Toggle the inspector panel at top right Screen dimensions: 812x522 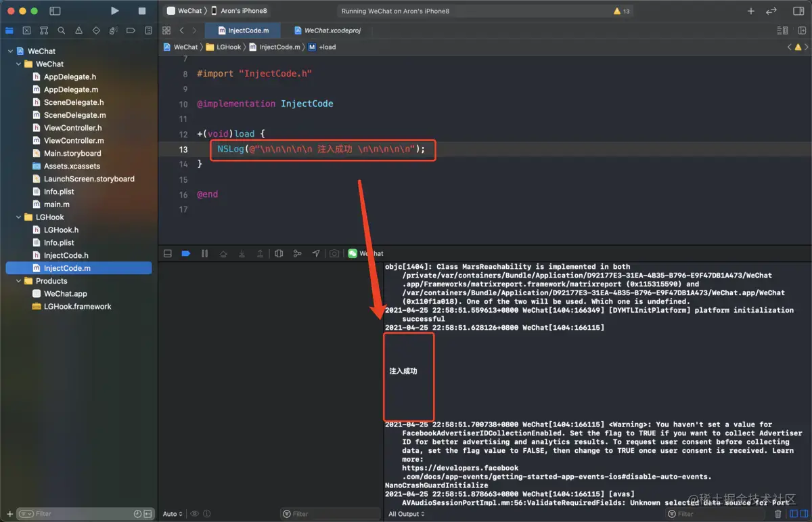point(798,11)
